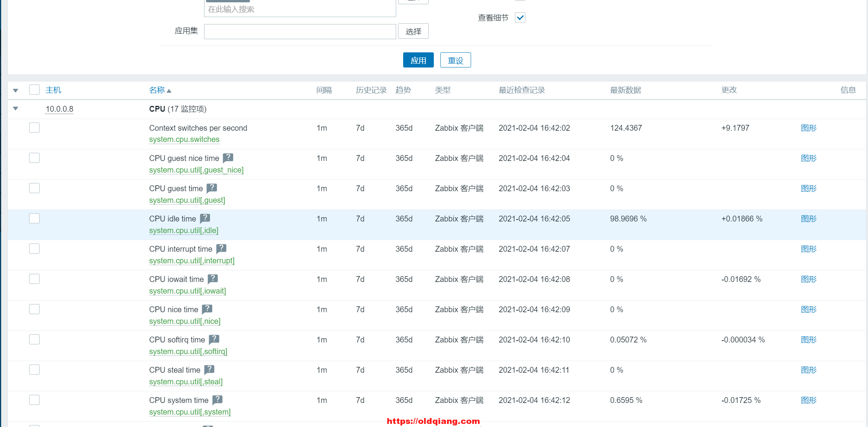Tick checkbox for CPU nice time row
Screen dimensions: 868x427
pos(34,309)
